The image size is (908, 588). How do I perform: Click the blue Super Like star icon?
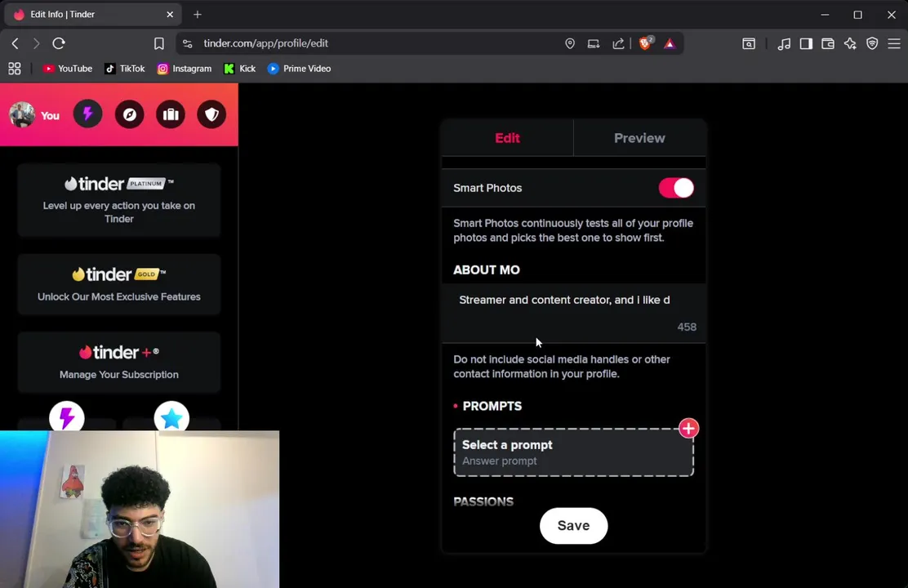pos(171,417)
